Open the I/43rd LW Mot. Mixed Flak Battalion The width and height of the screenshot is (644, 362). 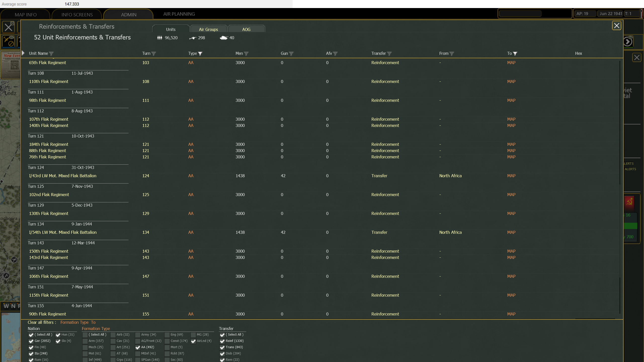pyautogui.click(x=62, y=176)
